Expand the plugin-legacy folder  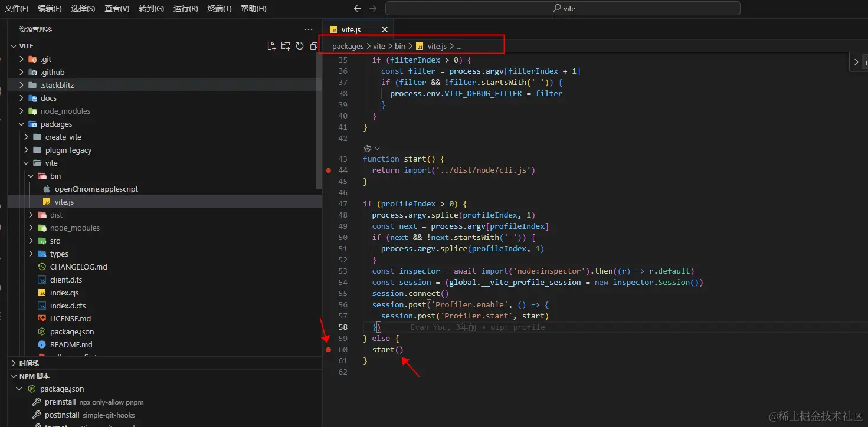tap(27, 150)
